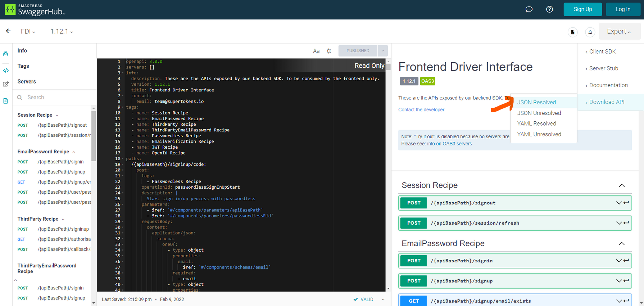Viewport: 644px width, 306px height.
Task: Click the SwaggerHub logo
Action: [35, 10]
